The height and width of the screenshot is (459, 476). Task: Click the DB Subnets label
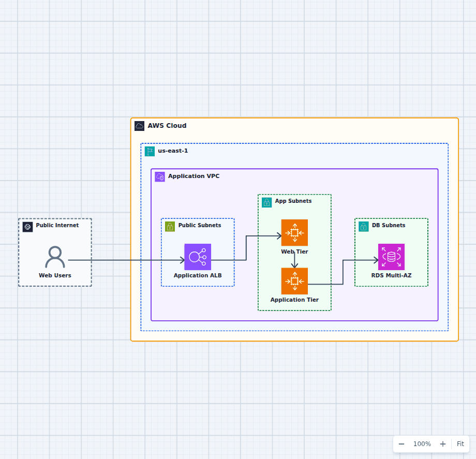click(x=389, y=225)
